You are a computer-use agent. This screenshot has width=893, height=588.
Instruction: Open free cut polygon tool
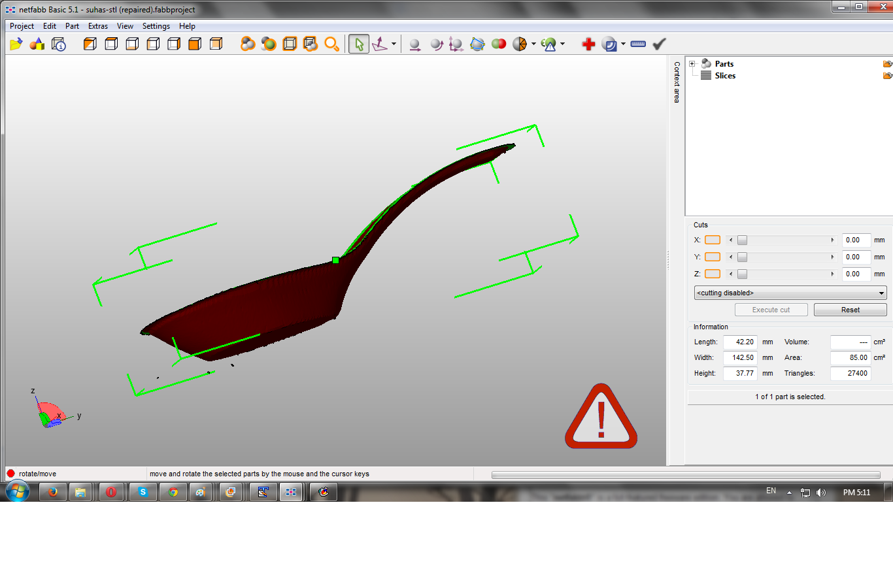[x=478, y=44]
